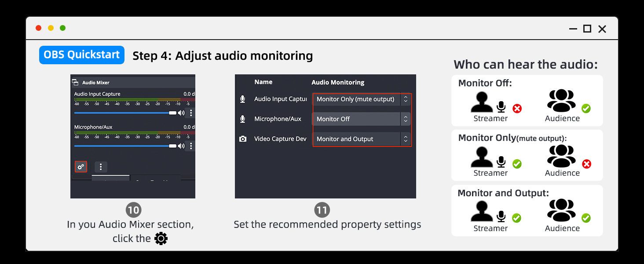Mute the Microphone/Aux speaker icon
The height and width of the screenshot is (264, 644).
181,146
